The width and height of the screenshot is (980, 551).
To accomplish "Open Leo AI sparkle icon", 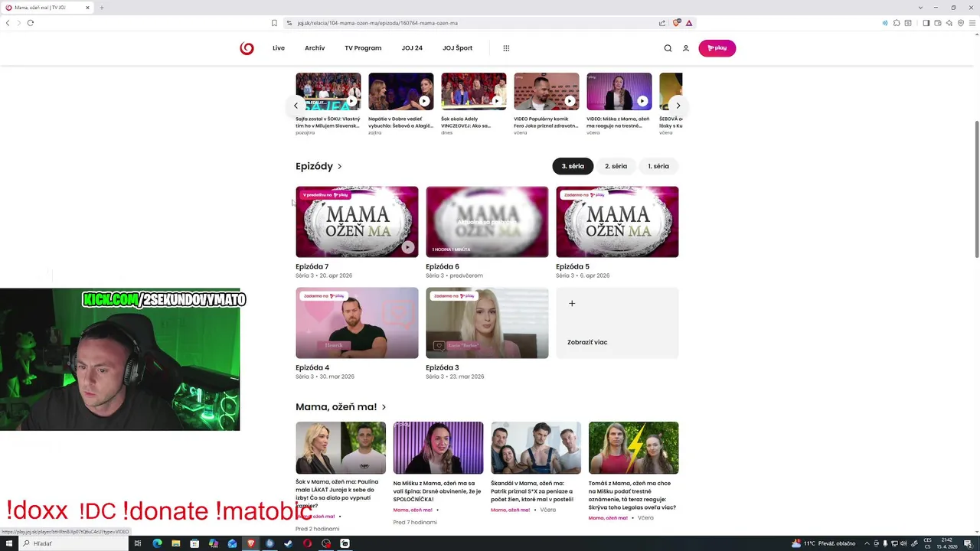I will [x=949, y=23].
